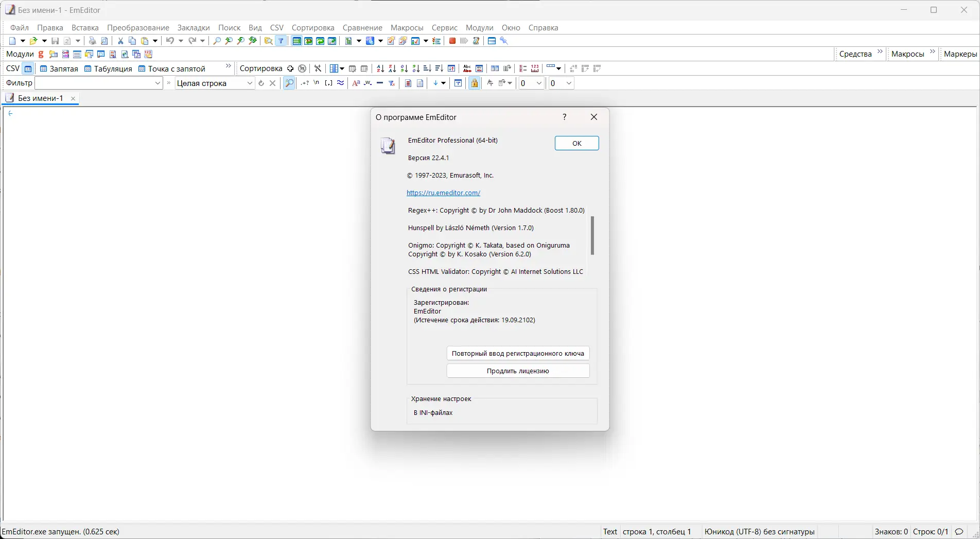
Task: Click inside the Фильтр input field
Action: [95, 83]
